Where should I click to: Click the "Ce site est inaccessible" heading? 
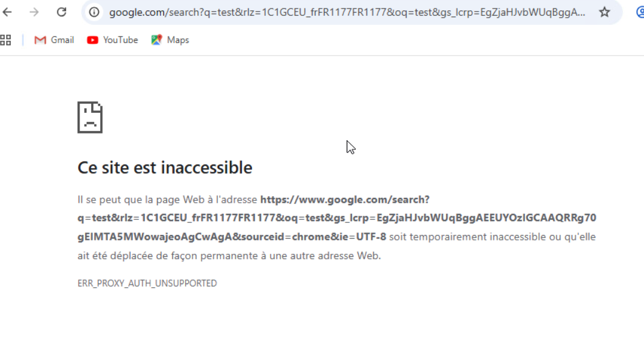coord(164,168)
